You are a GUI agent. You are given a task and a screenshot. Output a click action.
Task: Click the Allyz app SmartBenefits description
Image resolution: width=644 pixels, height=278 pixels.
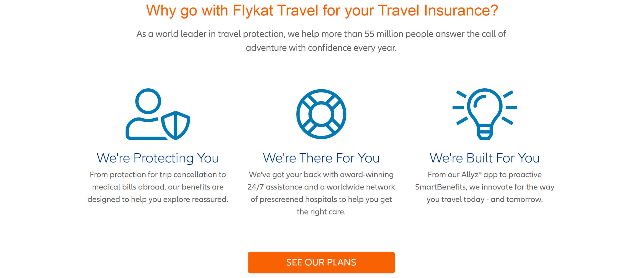pyautogui.click(x=485, y=187)
